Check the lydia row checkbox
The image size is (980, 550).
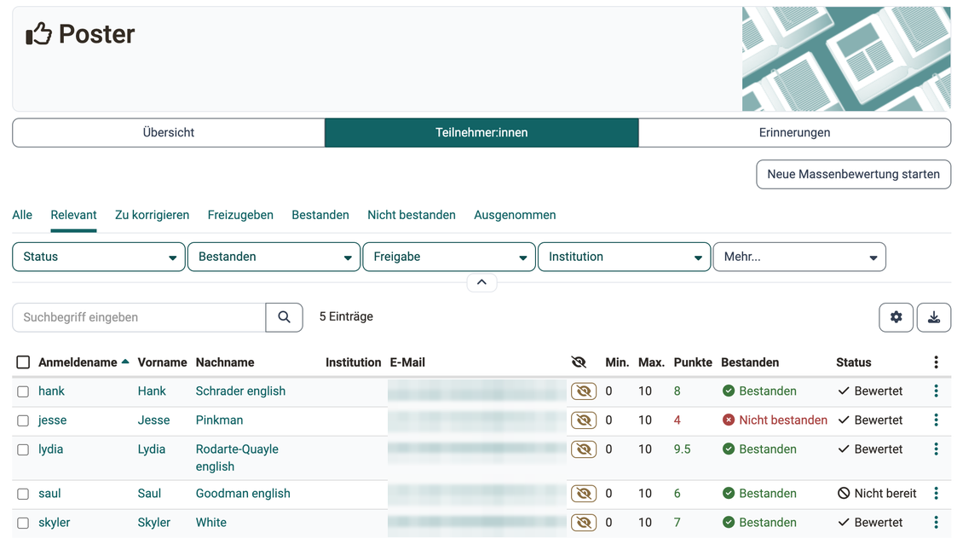click(23, 450)
